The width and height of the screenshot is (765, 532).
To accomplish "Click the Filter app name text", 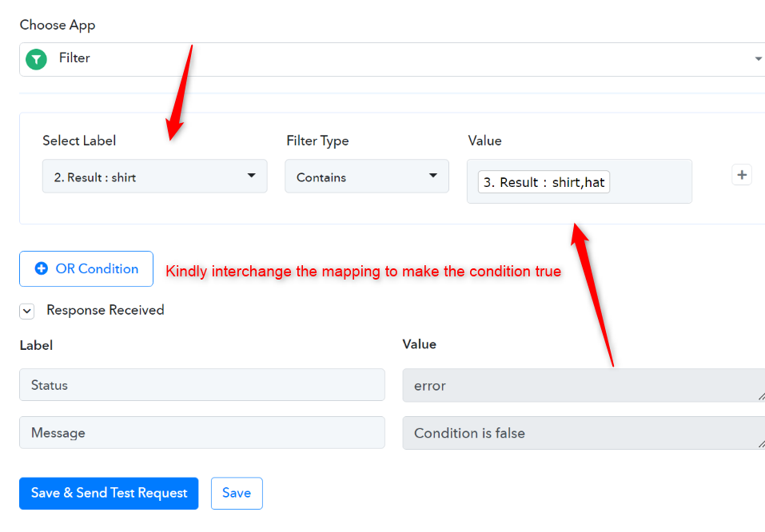I will [x=74, y=58].
